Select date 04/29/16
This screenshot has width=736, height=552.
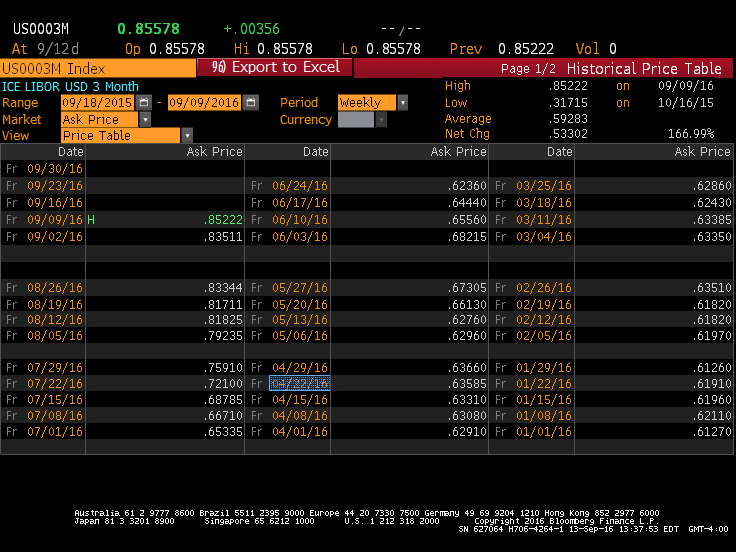click(299, 368)
